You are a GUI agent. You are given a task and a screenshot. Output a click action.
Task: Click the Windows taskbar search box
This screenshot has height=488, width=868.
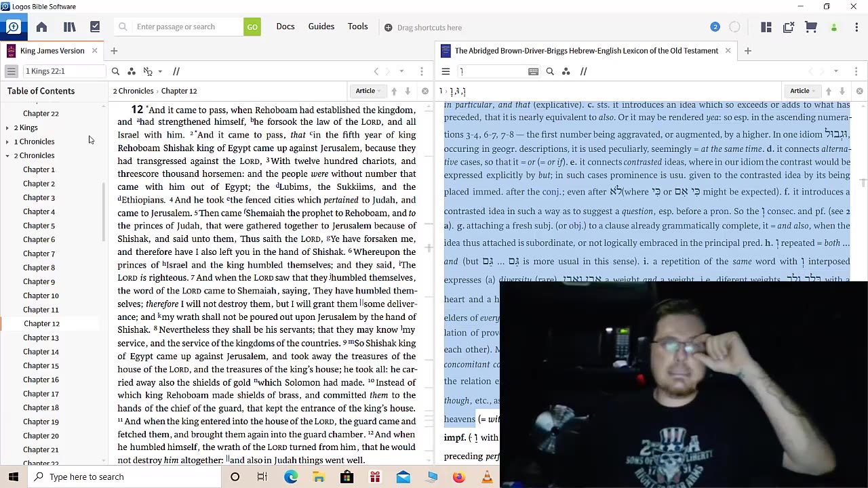(x=125, y=476)
